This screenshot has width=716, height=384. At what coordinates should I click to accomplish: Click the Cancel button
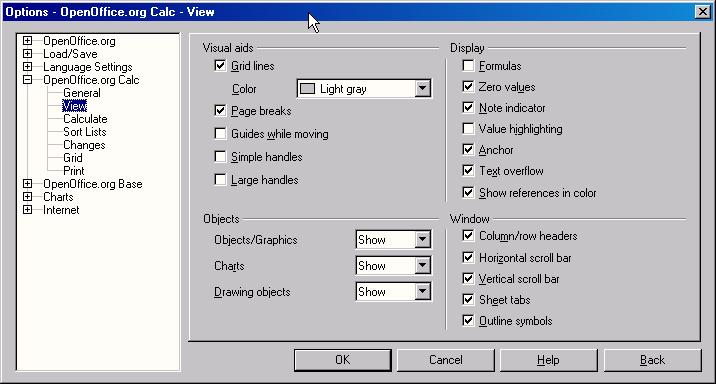(x=446, y=360)
